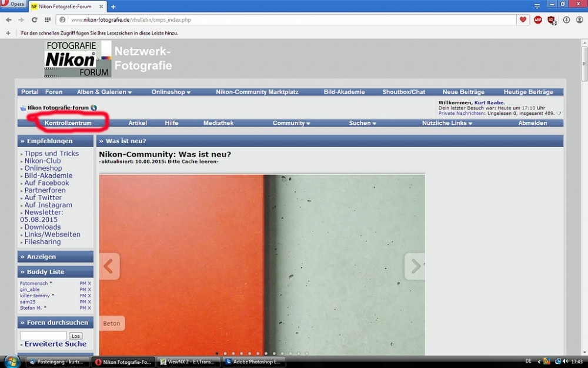Screen dimensions: 588x368
Task: Click the system tray volume icon
Action: pyautogui.click(x=565, y=362)
